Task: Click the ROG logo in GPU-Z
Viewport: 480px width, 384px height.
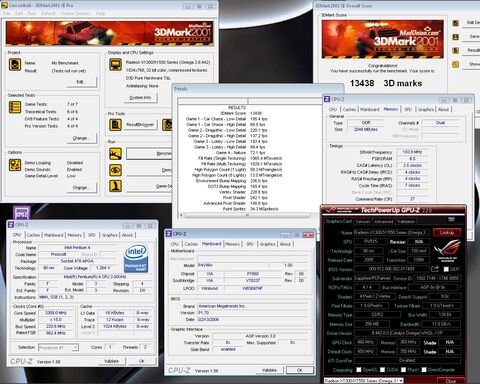Action: tap(447, 251)
